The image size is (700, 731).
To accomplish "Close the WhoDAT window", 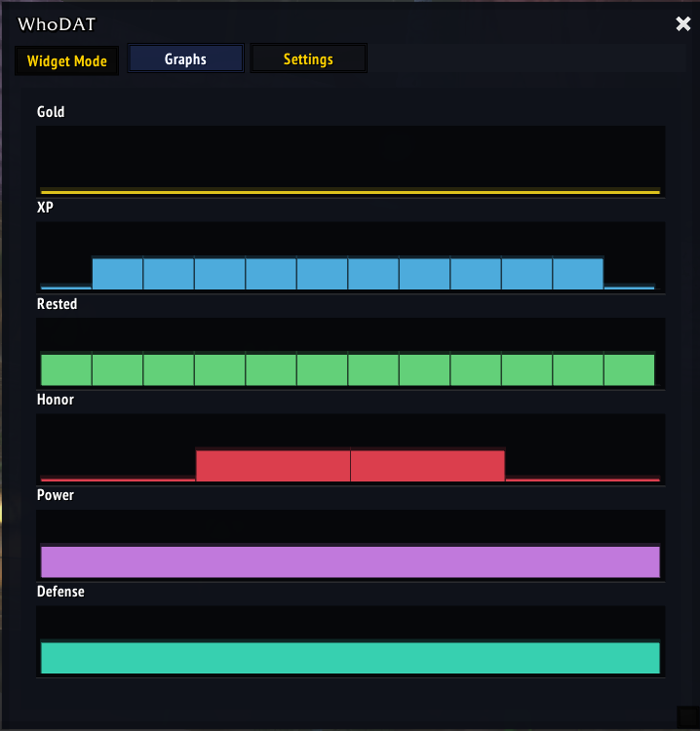I will tap(682, 24).
